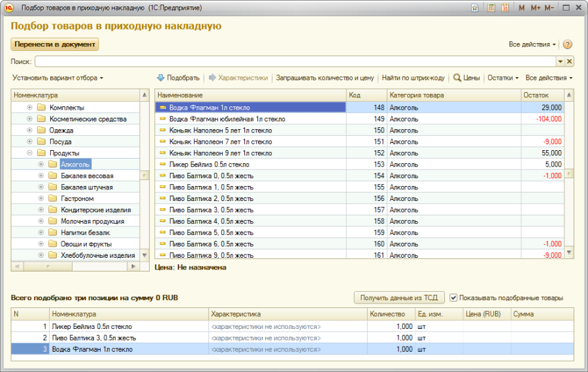Image resolution: width=588 pixels, height=372 pixels.
Task: Select row Пиво Балтика 6, 0.5л жесть
Action: point(359,244)
